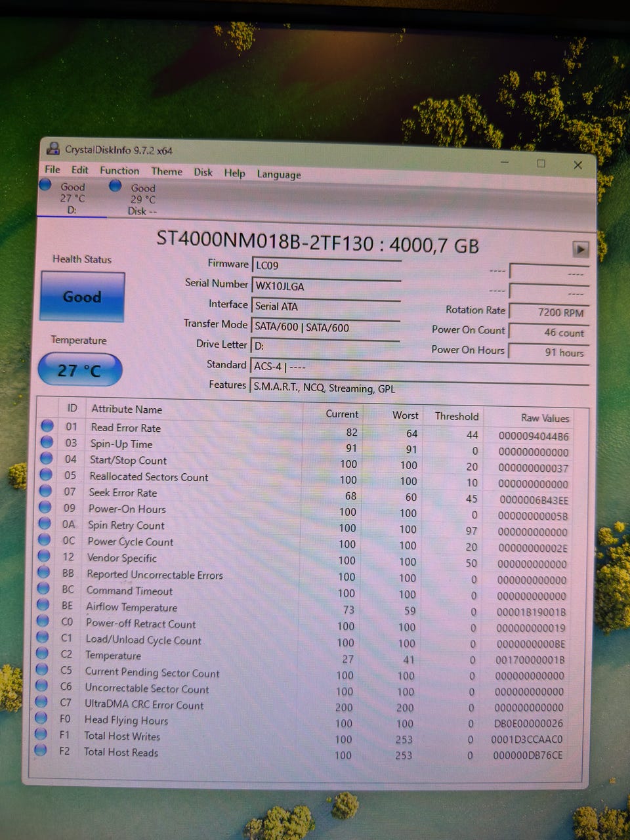The width and height of the screenshot is (630, 840).
Task: Click the status dot for Spin Retry Count
Action: click(x=45, y=523)
